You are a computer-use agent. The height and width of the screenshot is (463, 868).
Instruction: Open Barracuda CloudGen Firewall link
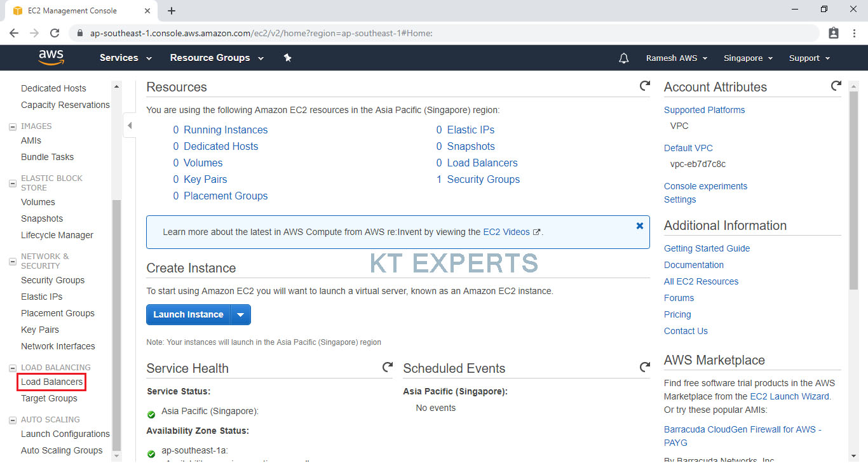pyautogui.click(x=743, y=436)
